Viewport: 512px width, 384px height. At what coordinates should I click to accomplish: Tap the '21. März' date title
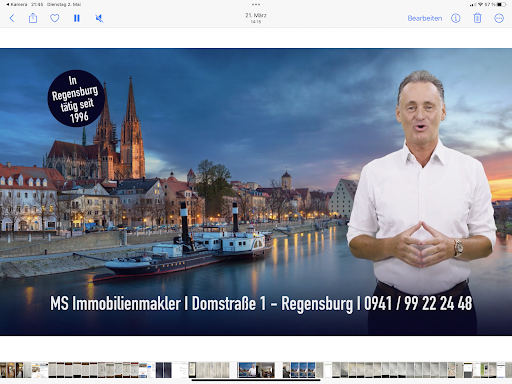click(256, 15)
